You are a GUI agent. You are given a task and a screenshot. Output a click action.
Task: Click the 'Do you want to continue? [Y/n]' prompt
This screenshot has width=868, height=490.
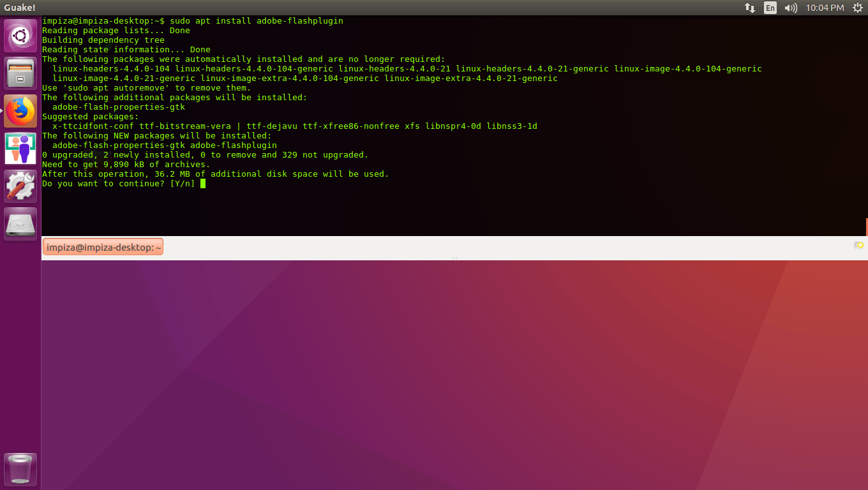coord(119,184)
